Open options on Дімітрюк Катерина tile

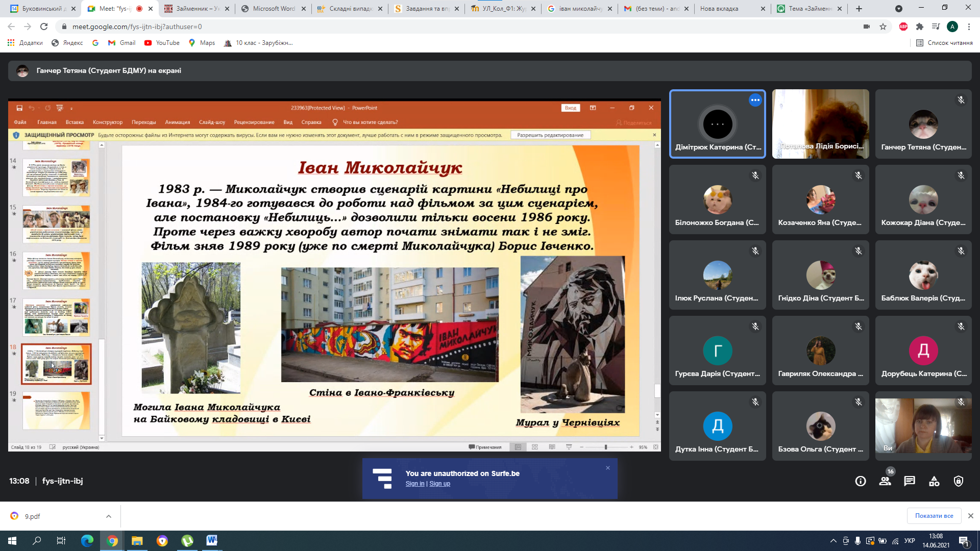point(755,100)
